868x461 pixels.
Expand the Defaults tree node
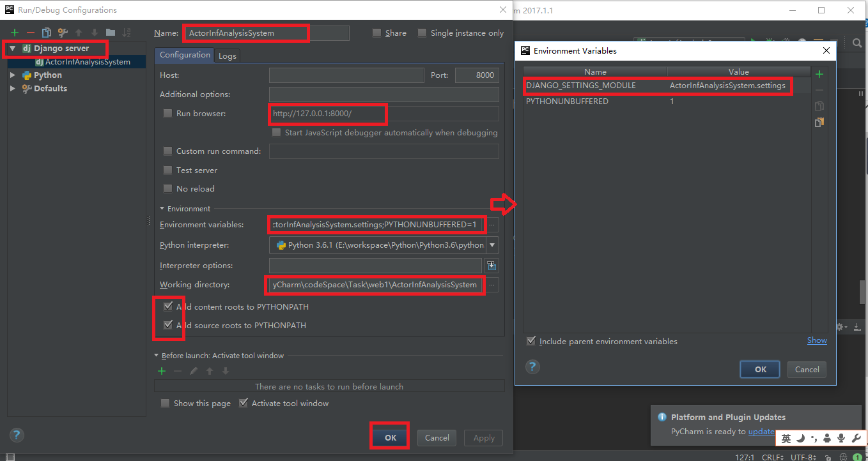point(12,88)
